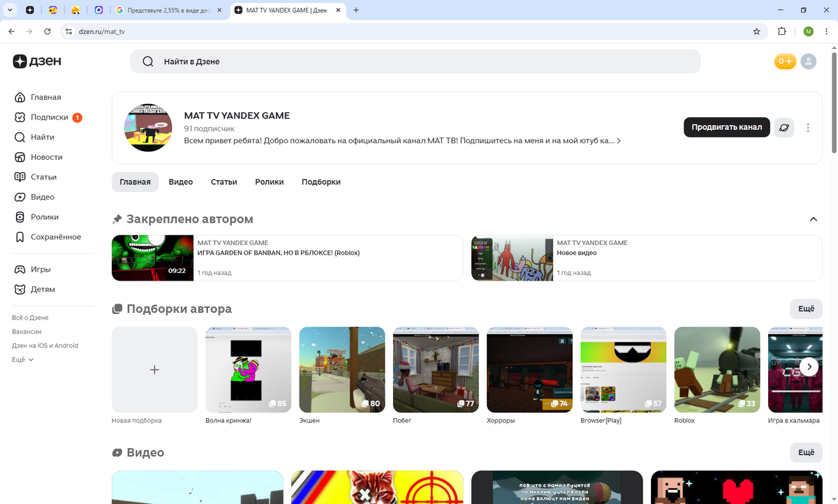Go back in browser history
The image size is (838, 504).
11,31
